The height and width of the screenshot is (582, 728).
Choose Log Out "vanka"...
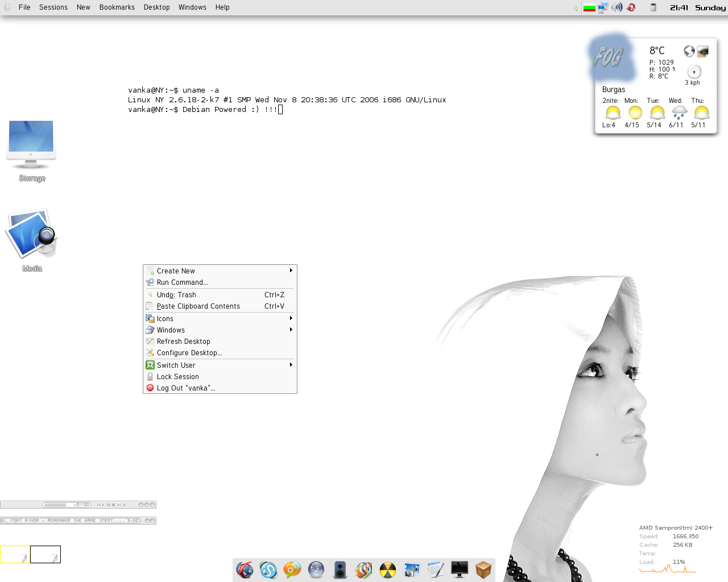[220, 388]
